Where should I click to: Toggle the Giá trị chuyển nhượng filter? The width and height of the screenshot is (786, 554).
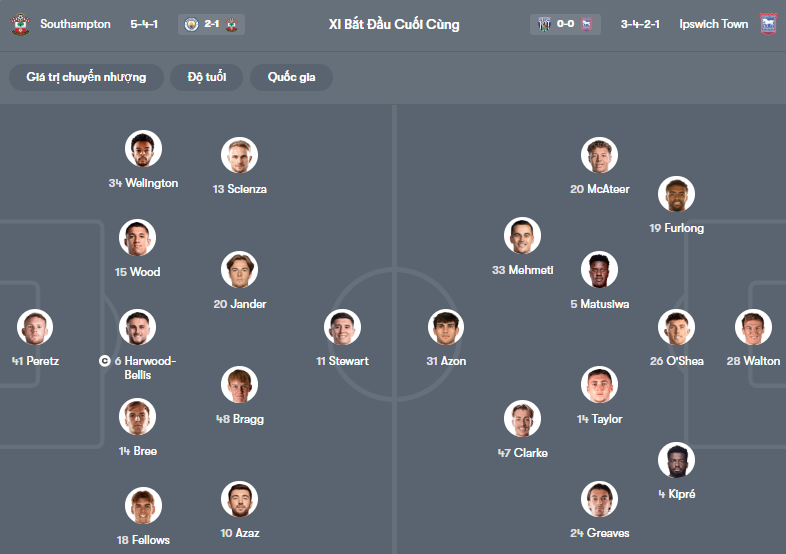coord(86,78)
